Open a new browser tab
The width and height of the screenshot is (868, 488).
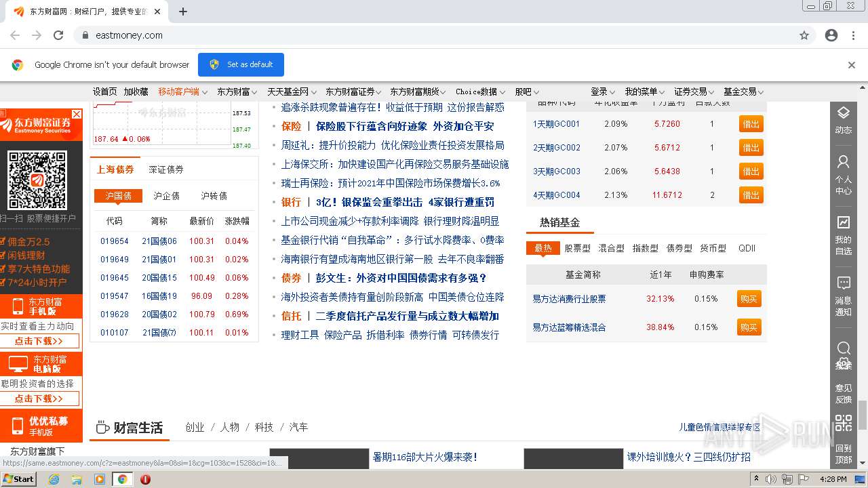click(x=183, y=12)
